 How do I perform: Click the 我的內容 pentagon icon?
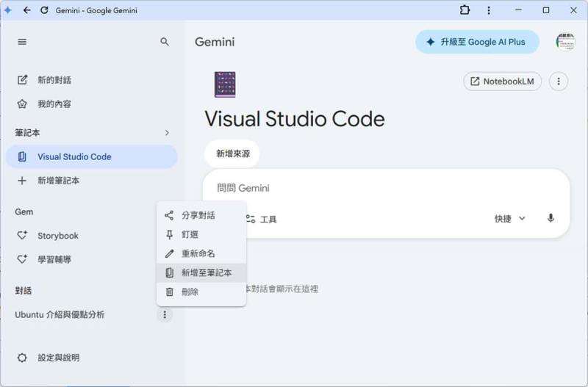click(22, 104)
